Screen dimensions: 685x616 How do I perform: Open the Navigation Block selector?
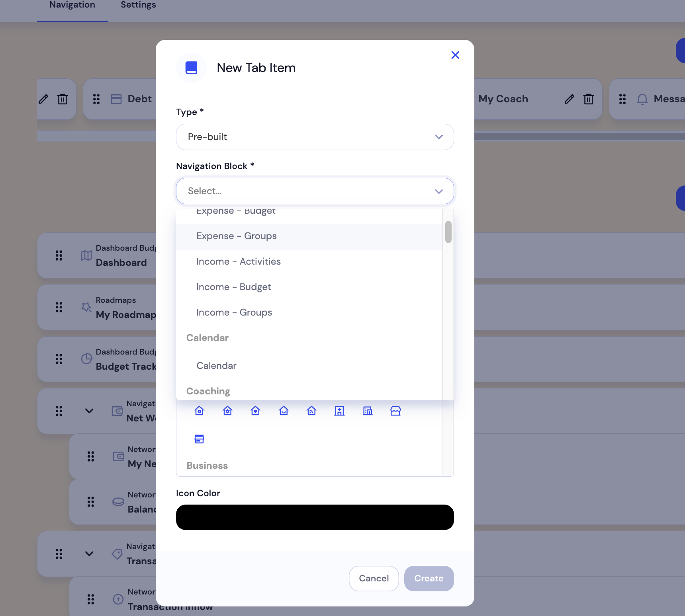pyautogui.click(x=315, y=191)
